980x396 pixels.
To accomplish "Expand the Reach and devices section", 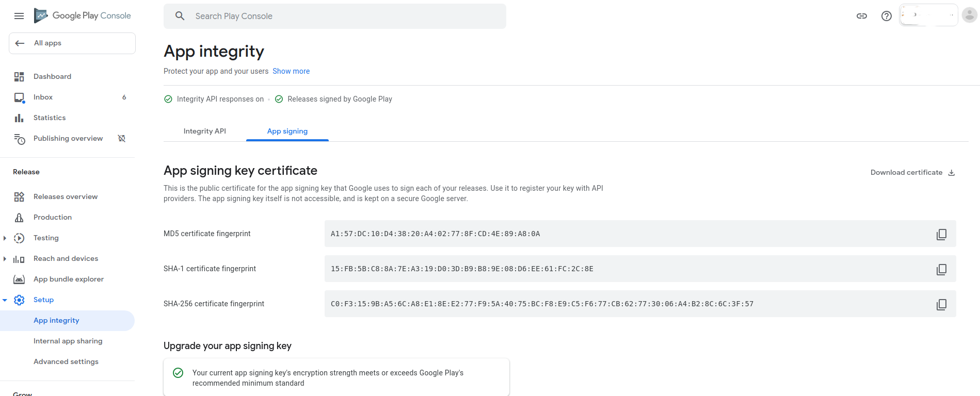I will (x=5, y=258).
